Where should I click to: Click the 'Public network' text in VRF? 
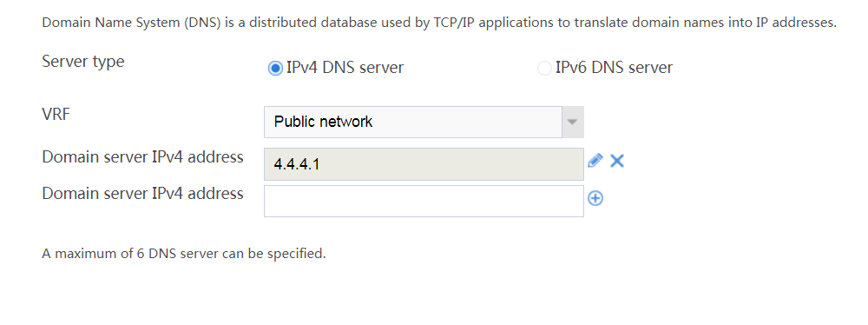[323, 122]
